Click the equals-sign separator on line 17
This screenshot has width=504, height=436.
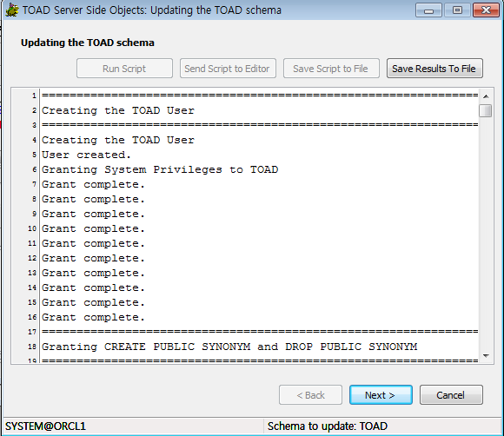(260, 332)
